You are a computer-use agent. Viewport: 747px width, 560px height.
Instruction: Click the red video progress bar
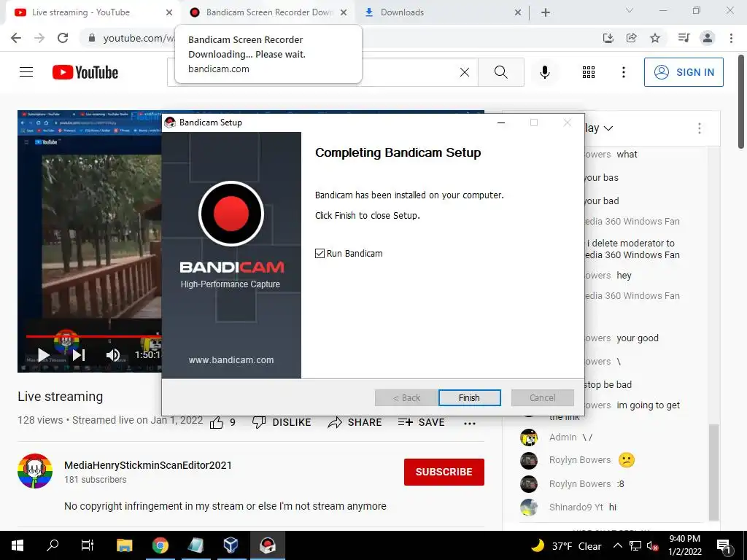click(93, 336)
